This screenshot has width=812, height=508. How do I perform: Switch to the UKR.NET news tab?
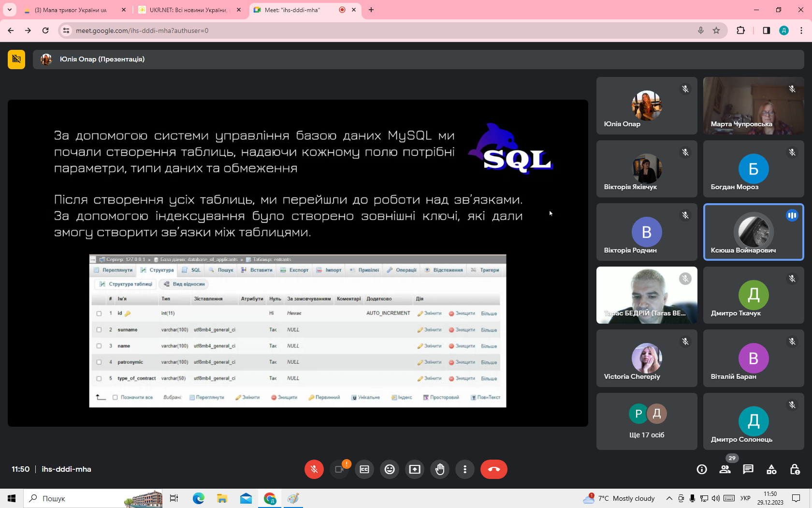click(188, 10)
